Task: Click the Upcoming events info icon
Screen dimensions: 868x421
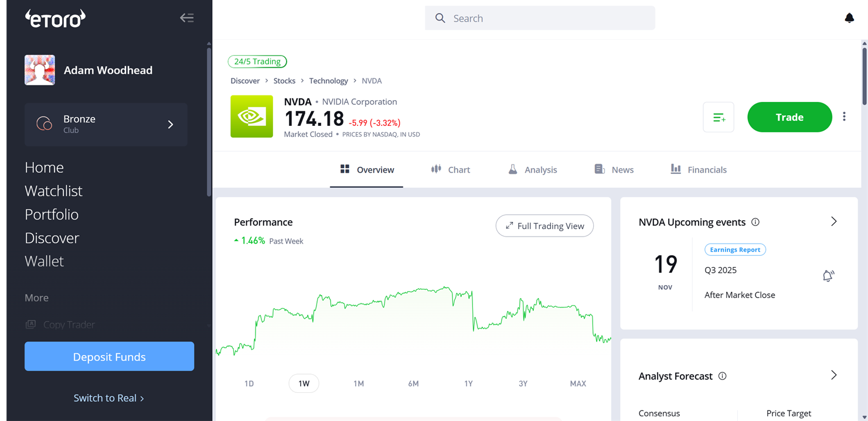Action: point(755,222)
